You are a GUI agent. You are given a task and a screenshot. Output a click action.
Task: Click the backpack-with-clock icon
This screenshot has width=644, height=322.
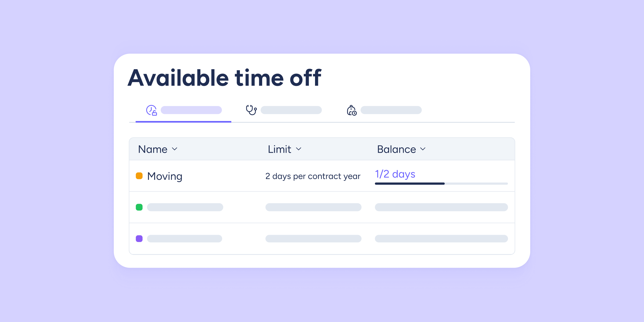(352, 110)
